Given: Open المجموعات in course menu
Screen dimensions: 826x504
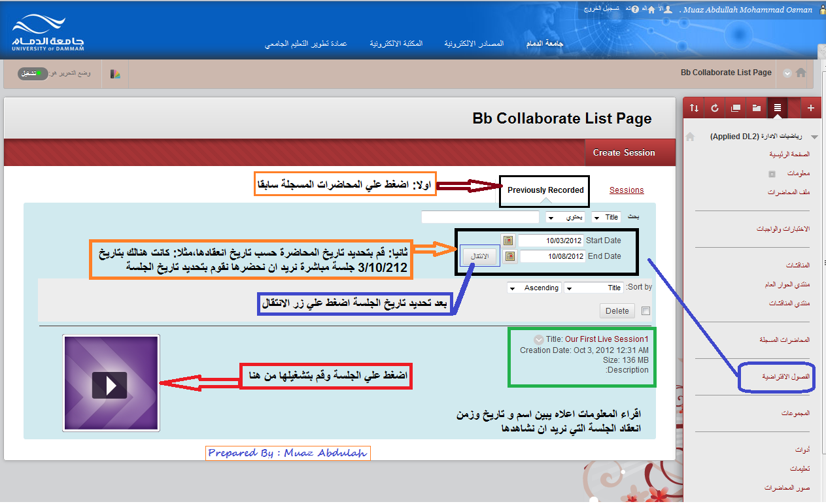Looking at the screenshot, I should tap(796, 414).
